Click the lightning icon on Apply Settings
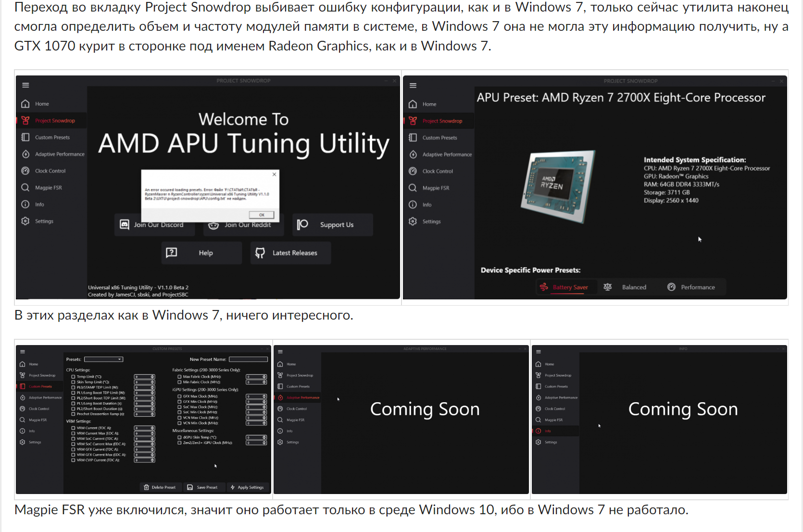The width and height of the screenshot is (803, 532). point(233,487)
